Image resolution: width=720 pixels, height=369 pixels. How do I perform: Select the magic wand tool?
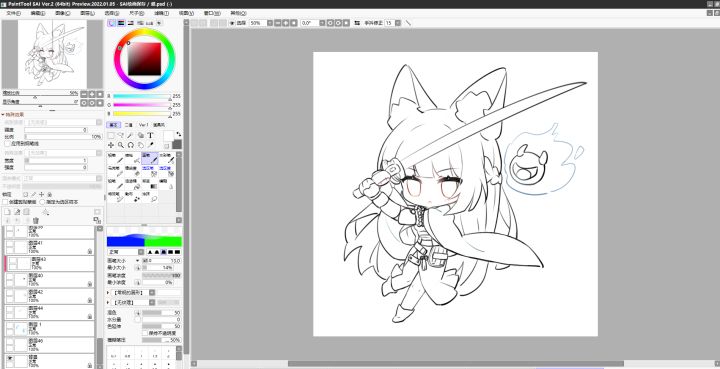130,135
